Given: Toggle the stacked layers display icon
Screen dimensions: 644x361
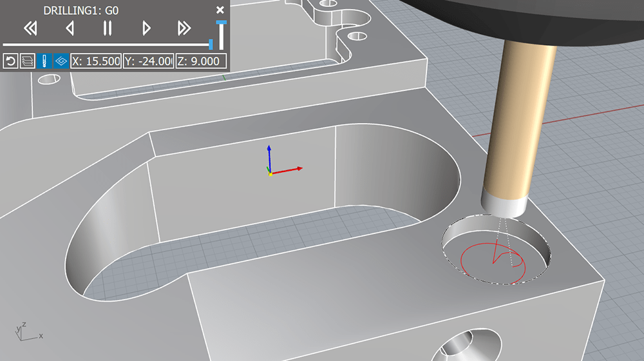Looking at the screenshot, I should (28, 61).
